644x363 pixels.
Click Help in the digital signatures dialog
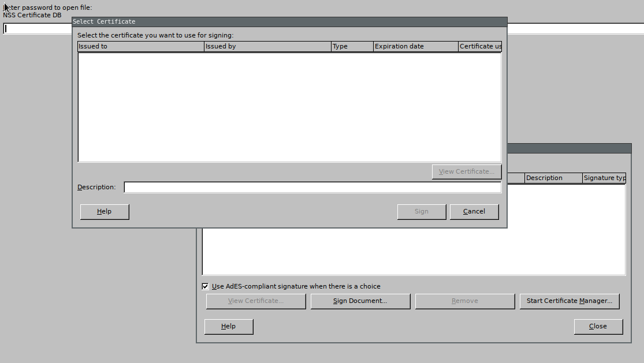point(228,326)
